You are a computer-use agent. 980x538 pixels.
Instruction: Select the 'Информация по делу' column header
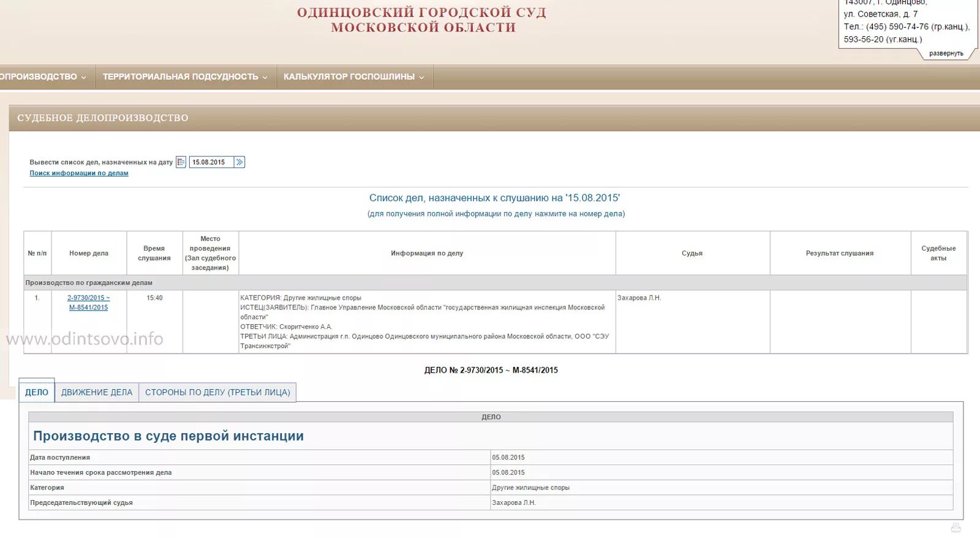click(427, 253)
